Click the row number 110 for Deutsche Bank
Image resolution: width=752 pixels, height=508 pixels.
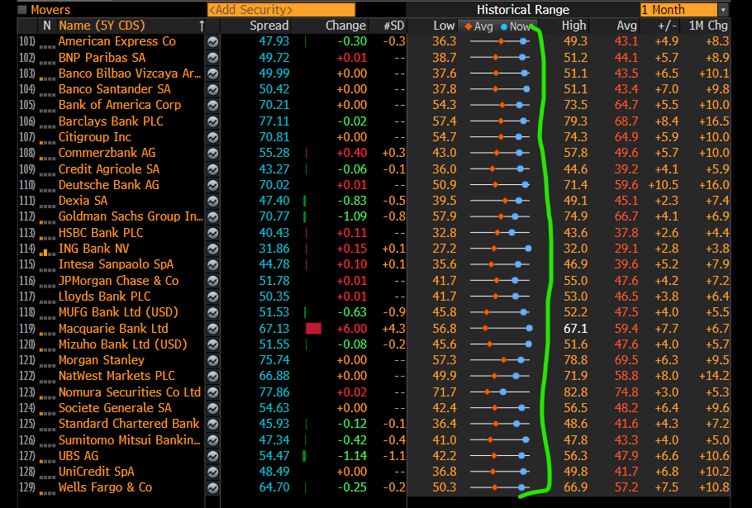coord(27,185)
